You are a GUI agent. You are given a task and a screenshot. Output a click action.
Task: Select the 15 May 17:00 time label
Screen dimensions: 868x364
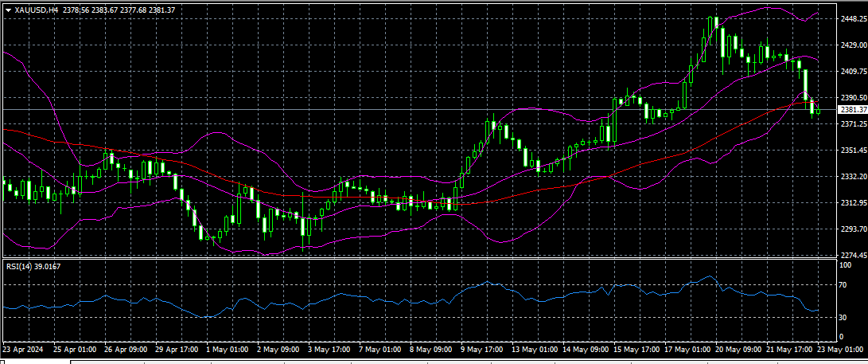coord(635,349)
